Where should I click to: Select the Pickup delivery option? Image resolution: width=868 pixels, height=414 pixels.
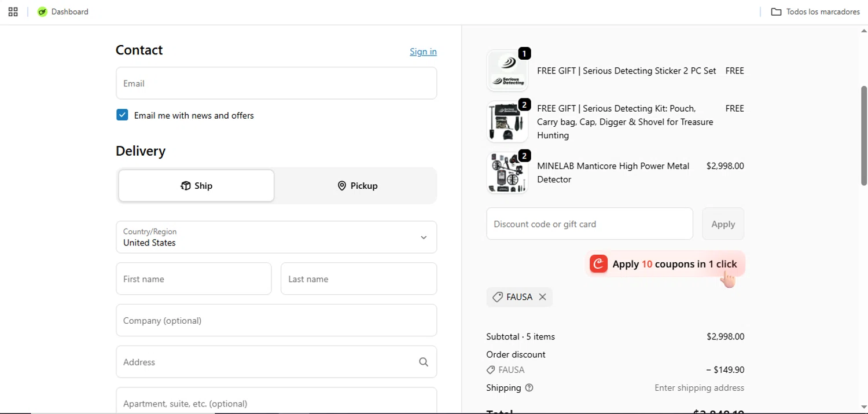[357, 186]
